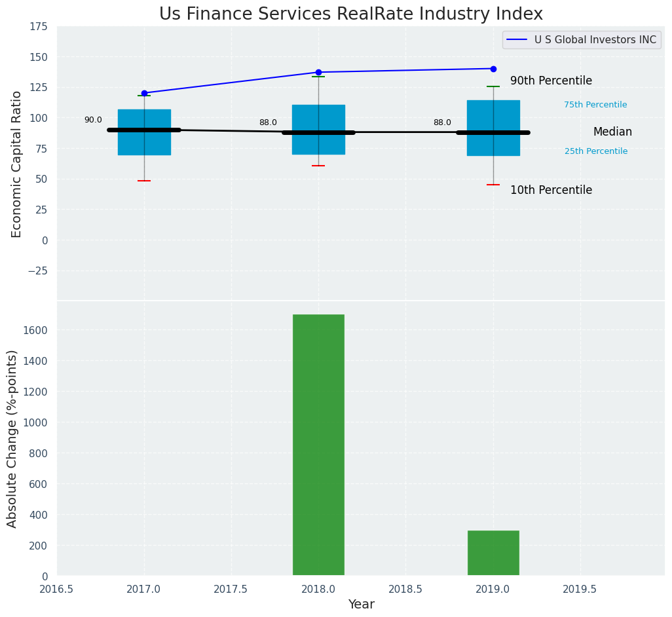Click the blue data point for 2017
Viewport: 672px width, 617px height.
coord(144,93)
